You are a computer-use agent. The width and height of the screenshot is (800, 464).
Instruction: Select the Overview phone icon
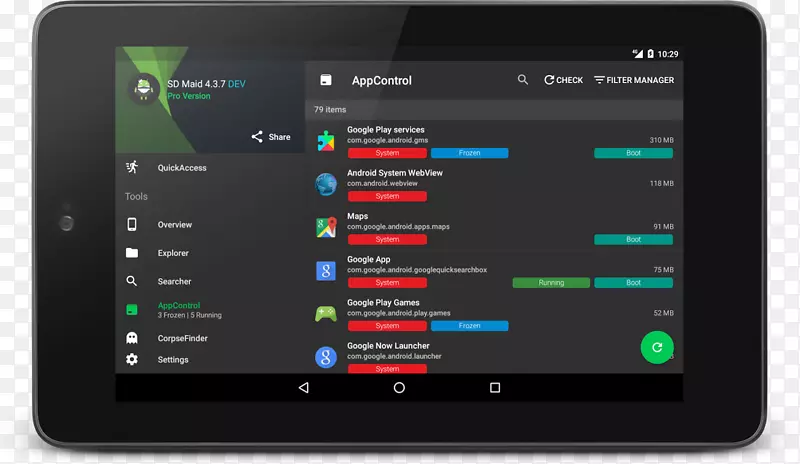pos(132,224)
